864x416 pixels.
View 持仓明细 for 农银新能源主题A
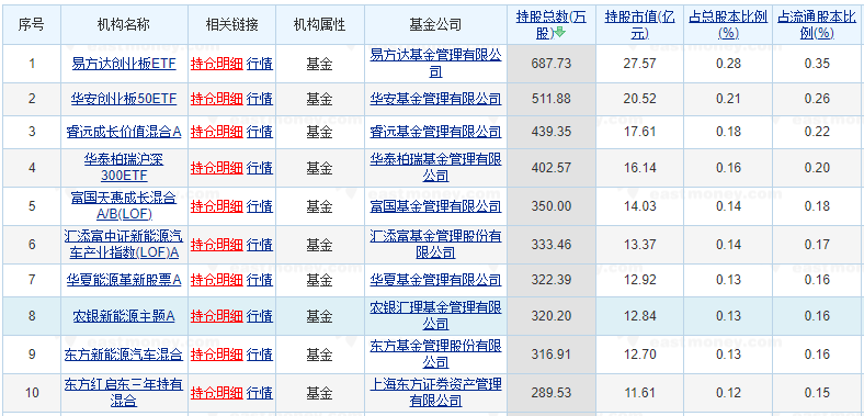[x=217, y=316]
